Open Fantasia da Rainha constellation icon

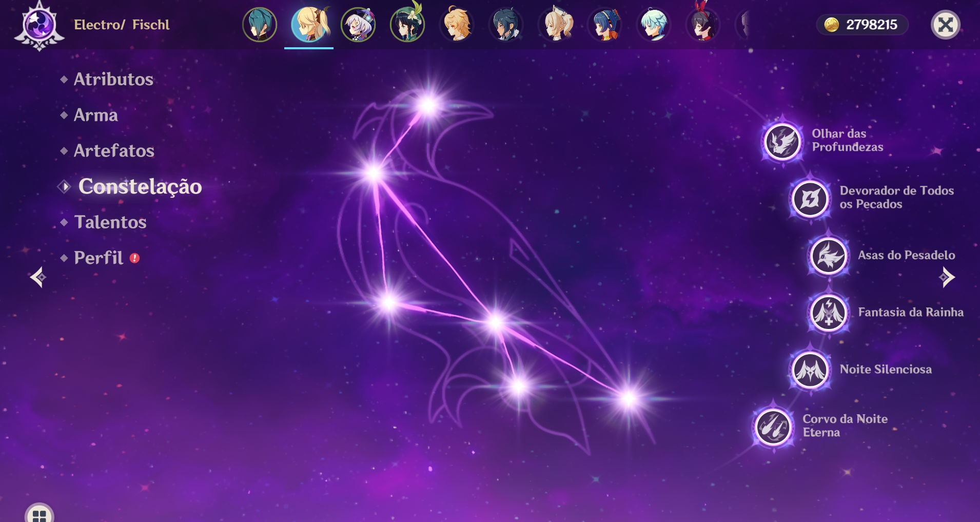click(829, 313)
